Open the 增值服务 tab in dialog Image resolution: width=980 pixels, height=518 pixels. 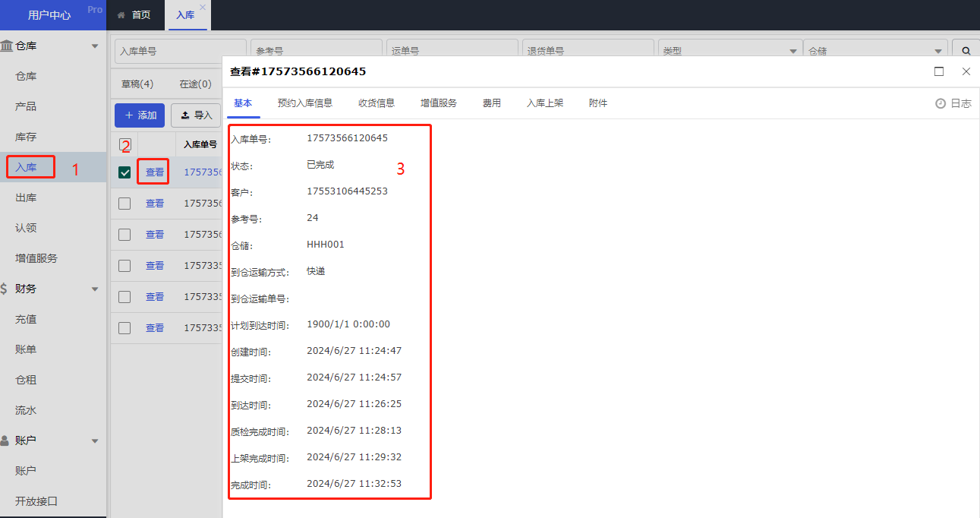coord(439,103)
